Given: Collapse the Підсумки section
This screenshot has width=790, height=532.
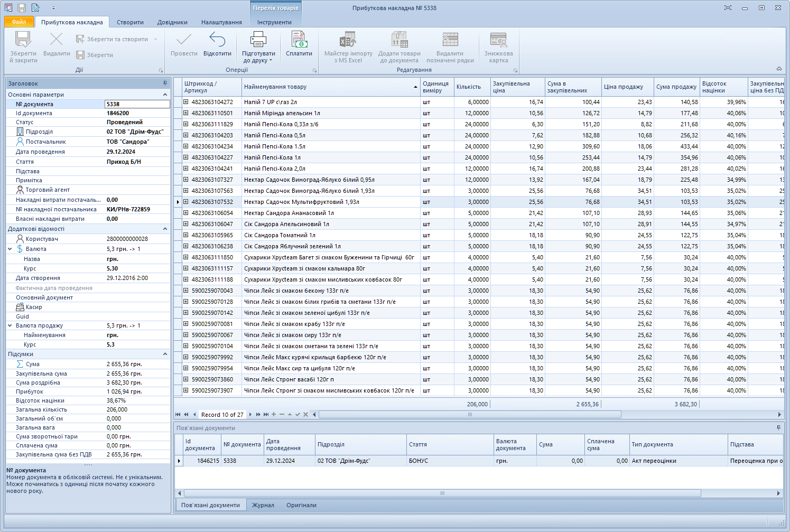Looking at the screenshot, I should [165, 354].
